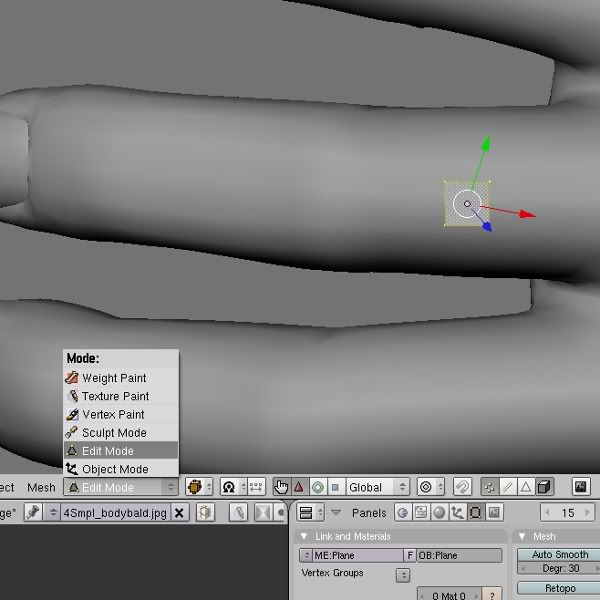Viewport: 600px width, 600px height.
Task: Edit the OB:Plane object name field
Action: [x=459, y=555]
